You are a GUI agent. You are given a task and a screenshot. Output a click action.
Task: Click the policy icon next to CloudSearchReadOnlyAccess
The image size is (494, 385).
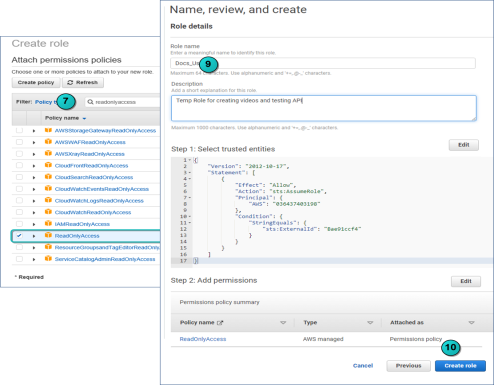pos(48,177)
